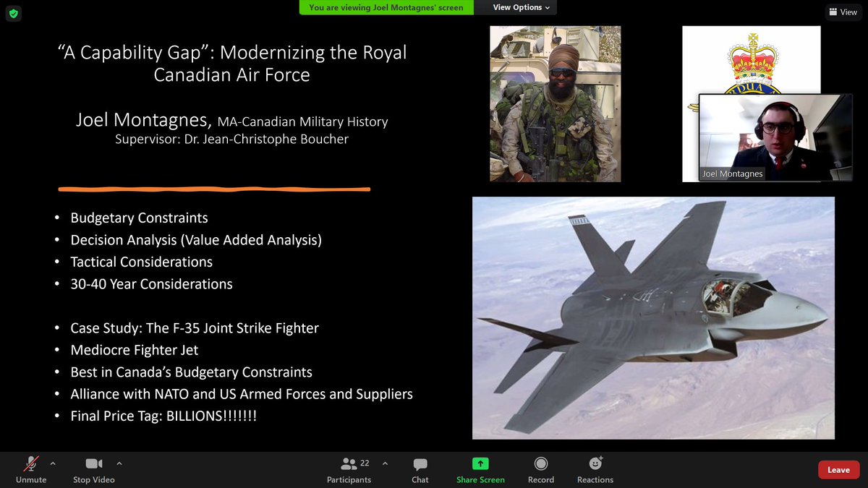Open the Participants panel
The width and height of the screenshot is (868, 488).
tap(349, 470)
